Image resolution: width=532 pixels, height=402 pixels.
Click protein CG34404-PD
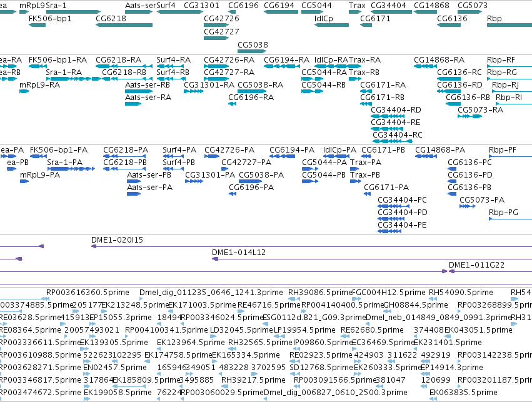pyautogui.click(x=403, y=213)
